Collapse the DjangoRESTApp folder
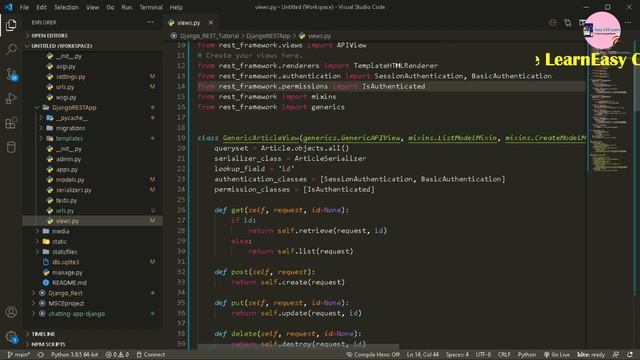The width and height of the screenshot is (640, 360). pyautogui.click(x=74, y=108)
